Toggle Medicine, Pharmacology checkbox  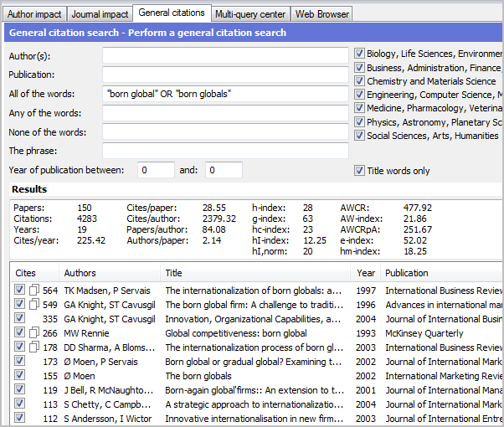click(x=359, y=108)
